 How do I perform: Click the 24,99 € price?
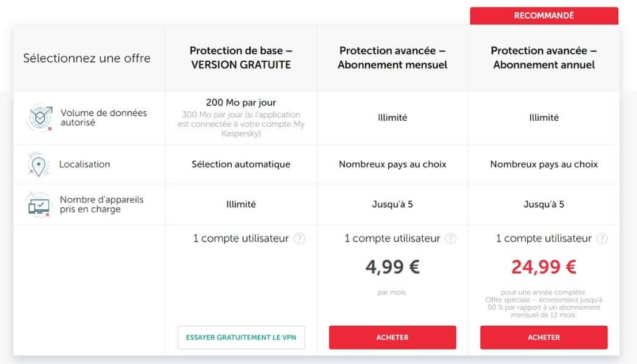point(544,266)
